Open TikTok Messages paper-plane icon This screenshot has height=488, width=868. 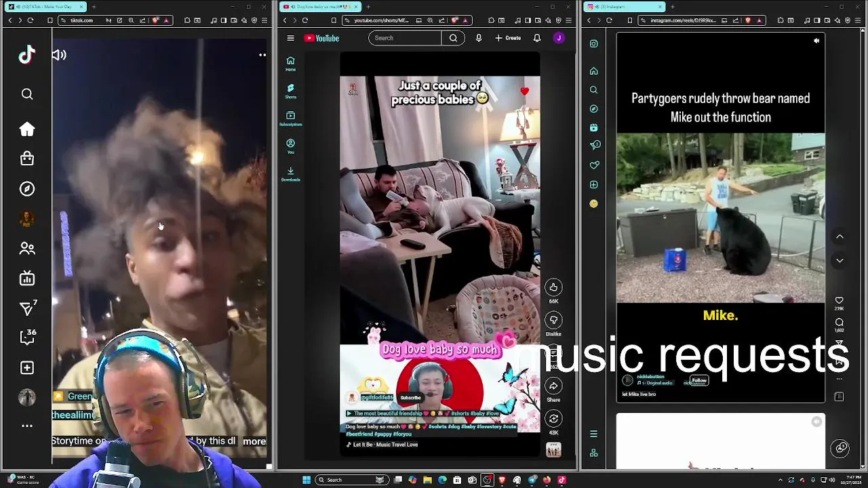tap(27, 309)
